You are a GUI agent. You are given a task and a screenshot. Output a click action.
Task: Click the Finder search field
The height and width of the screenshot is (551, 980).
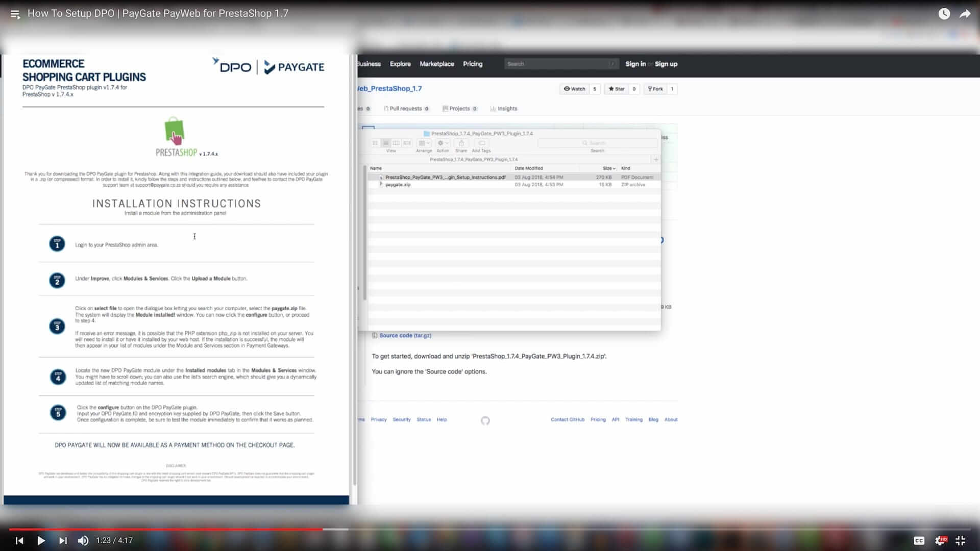point(597,143)
